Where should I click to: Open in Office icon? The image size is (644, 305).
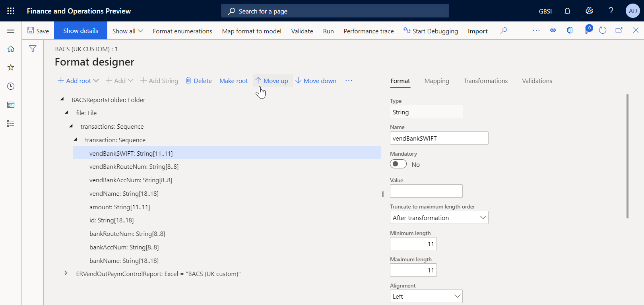pyautogui.click(x=570, y=31)
